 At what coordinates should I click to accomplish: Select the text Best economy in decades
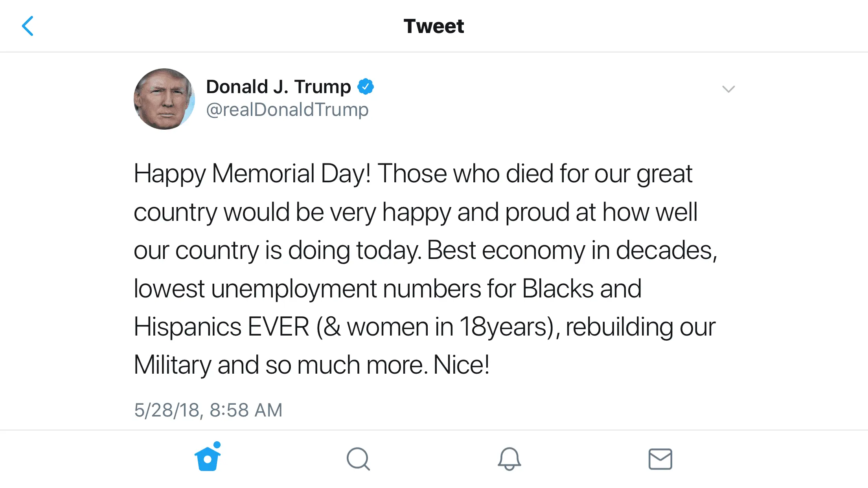click(571, 250)
